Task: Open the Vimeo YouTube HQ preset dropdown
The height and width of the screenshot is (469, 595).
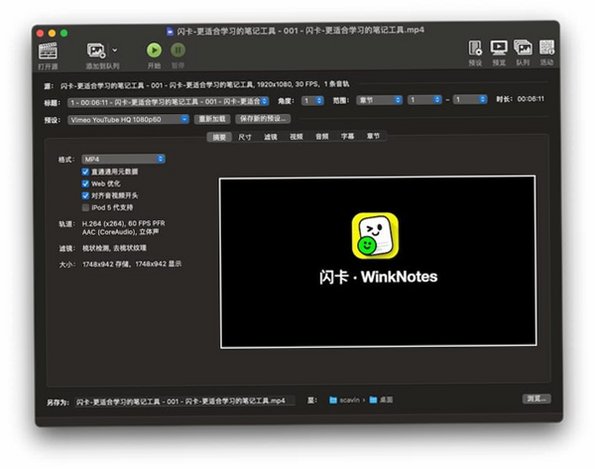Action: coord(128,120)
